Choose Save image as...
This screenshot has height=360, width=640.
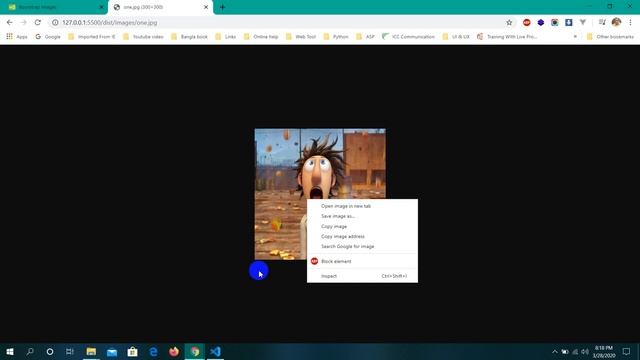coord(362,216)
